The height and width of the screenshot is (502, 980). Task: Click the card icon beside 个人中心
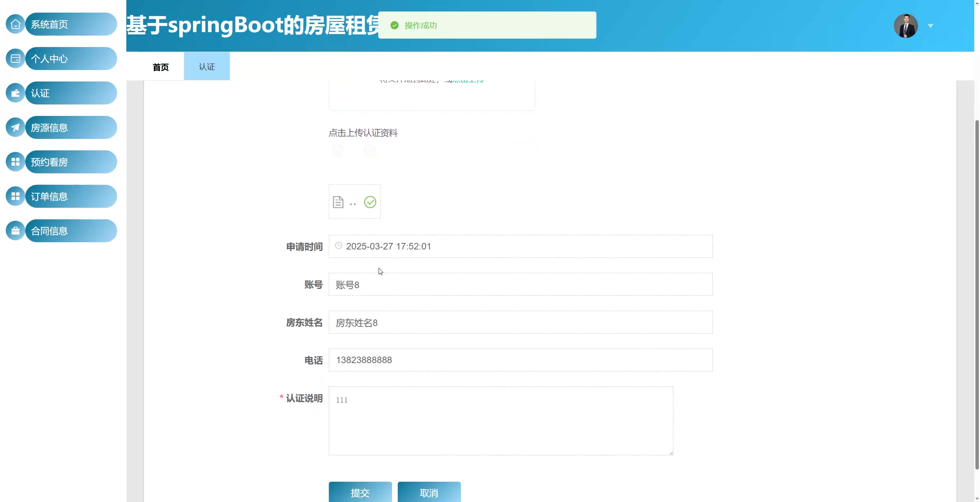pyautogui.click(x=15, y=59)
